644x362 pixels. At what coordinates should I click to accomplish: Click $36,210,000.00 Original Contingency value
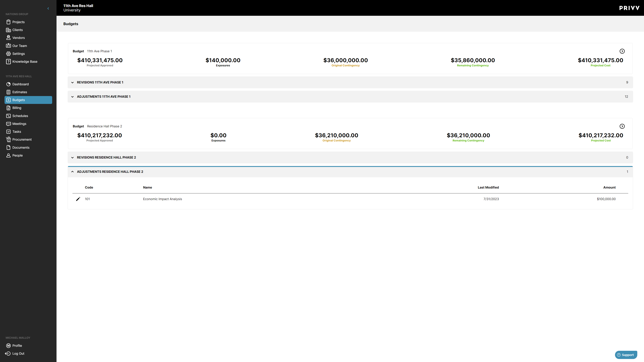(336, 136)
